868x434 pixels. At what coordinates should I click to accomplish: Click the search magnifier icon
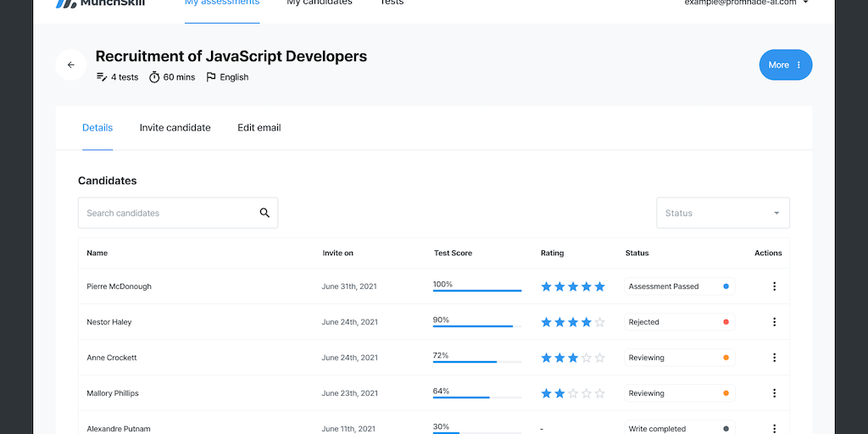coord(264,213)
